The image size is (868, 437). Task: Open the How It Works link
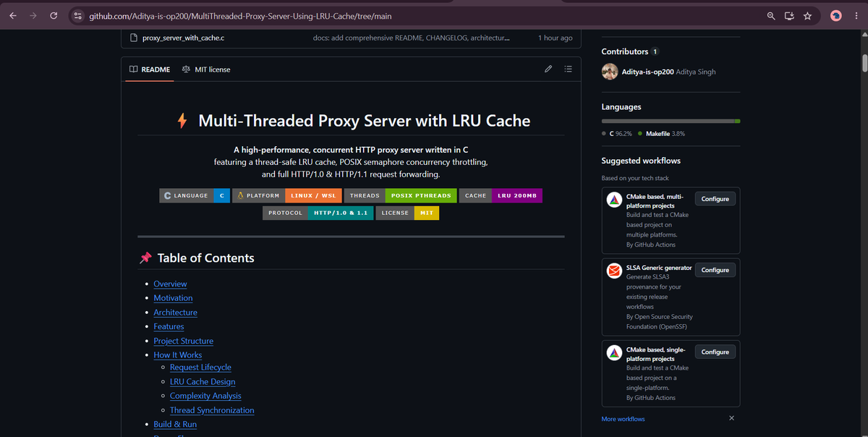(178, 355)
